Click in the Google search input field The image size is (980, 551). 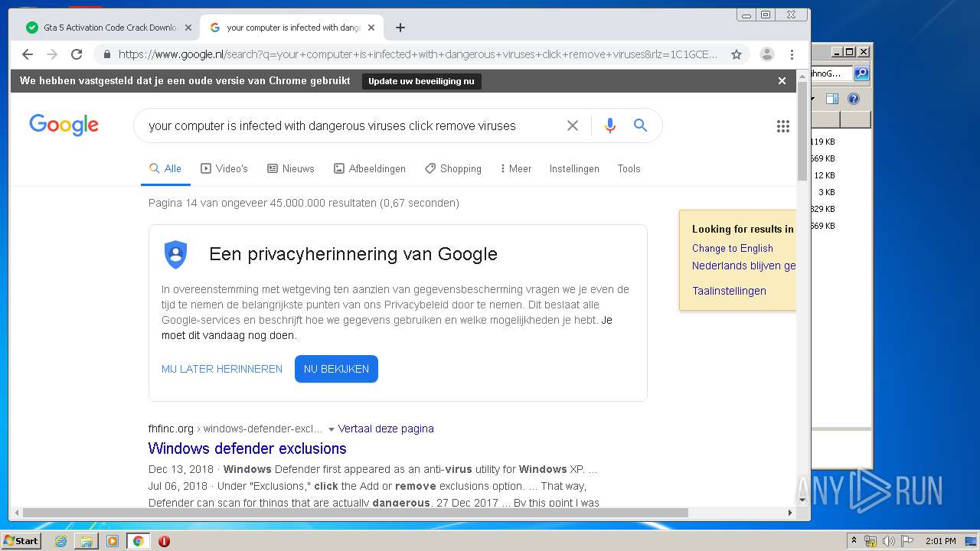tap(352, 126)
